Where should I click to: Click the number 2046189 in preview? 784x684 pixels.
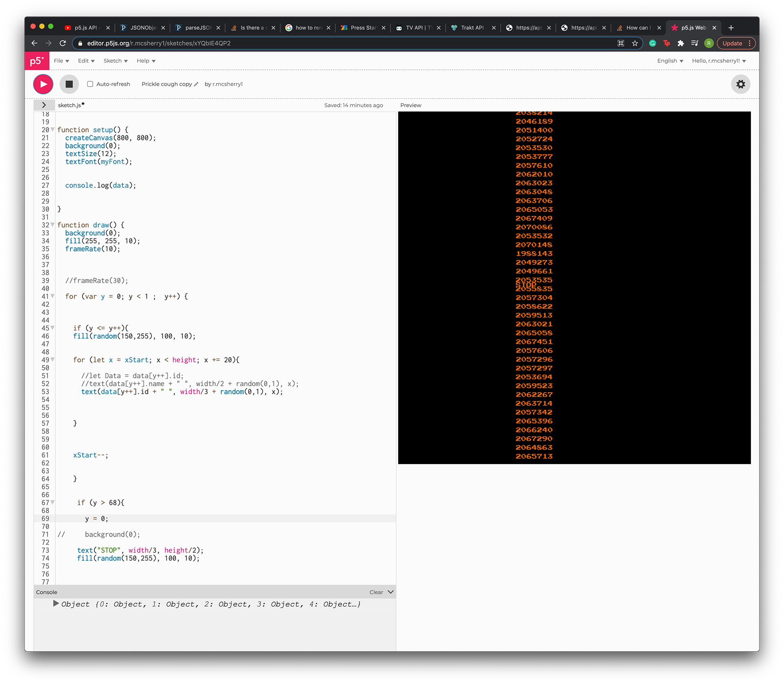tap(534, 121)
